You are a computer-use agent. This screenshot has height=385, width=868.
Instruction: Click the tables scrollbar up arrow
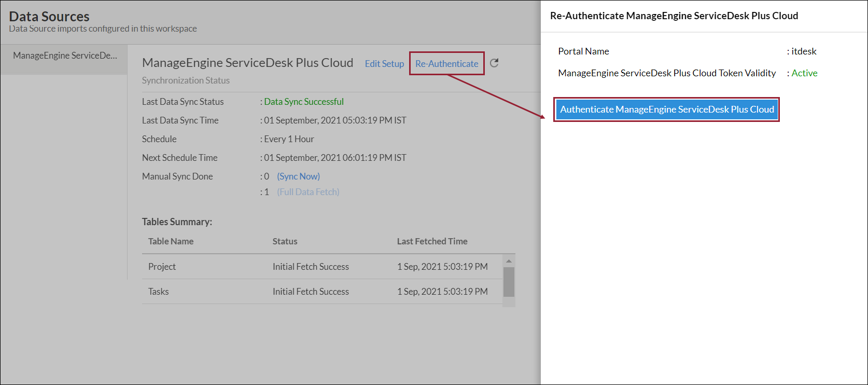[x=509, y=260]
